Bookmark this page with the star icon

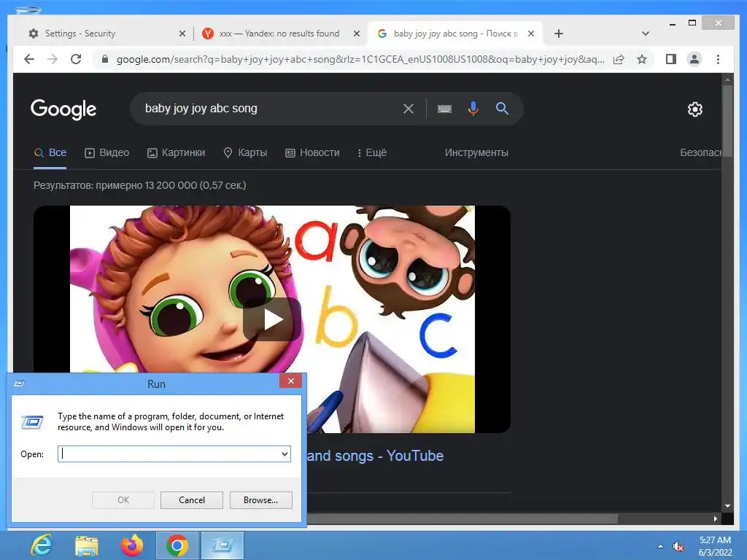click(642, 59)
